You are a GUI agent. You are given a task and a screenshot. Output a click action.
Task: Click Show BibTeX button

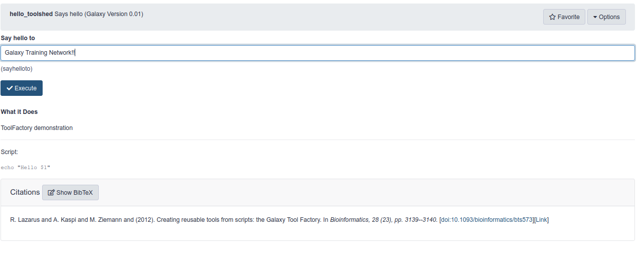(70, 192)
